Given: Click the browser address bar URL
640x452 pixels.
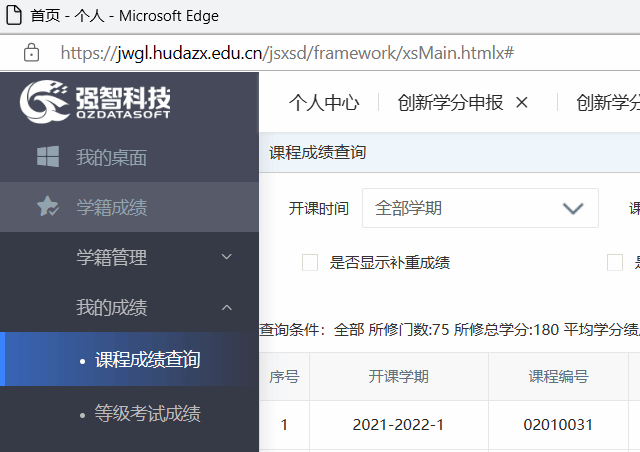Looking at the screenshot, I should [x=287, y=52].
